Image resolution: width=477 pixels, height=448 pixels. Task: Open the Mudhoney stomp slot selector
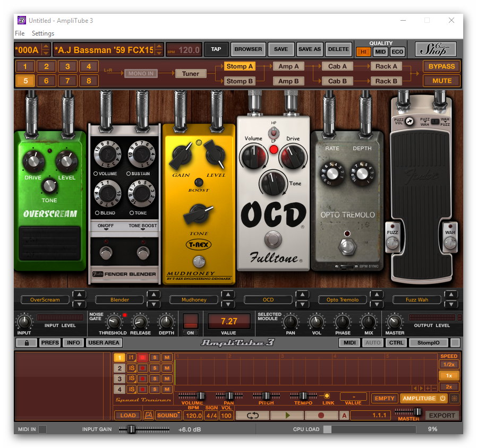194,300
